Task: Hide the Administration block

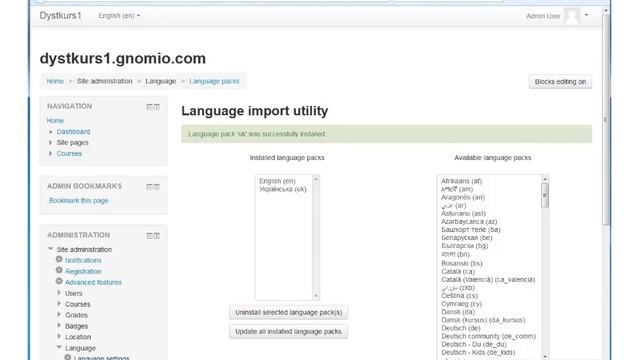Action: point(149,236)
